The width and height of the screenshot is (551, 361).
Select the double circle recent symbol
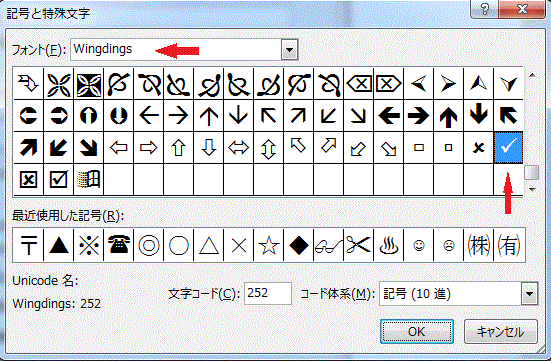tap(149, 245)
